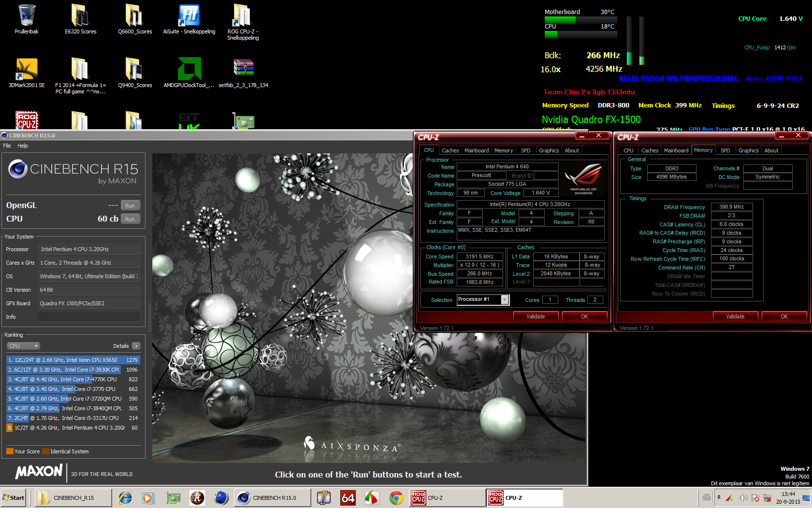The height and width of the screenshot is (508, 812).
Task: Select the Intel Xeon X5650 ranking row
Action: pyautogui.click(x=73, y=360)
